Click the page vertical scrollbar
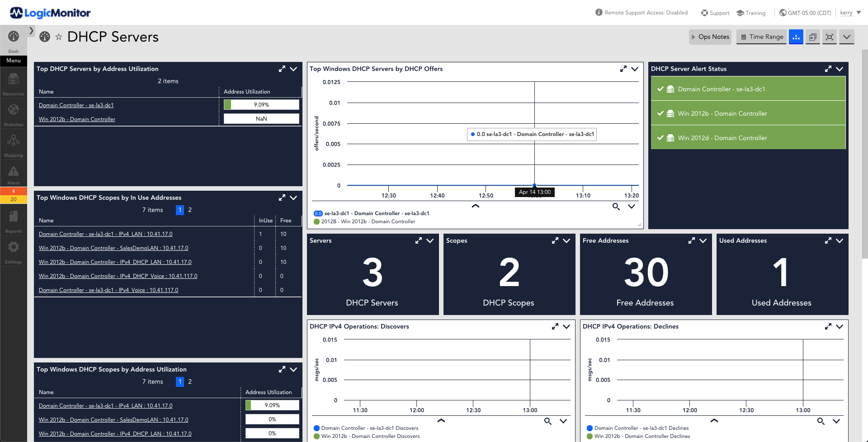This screenshot has height=442, width=868. (865, 154)
